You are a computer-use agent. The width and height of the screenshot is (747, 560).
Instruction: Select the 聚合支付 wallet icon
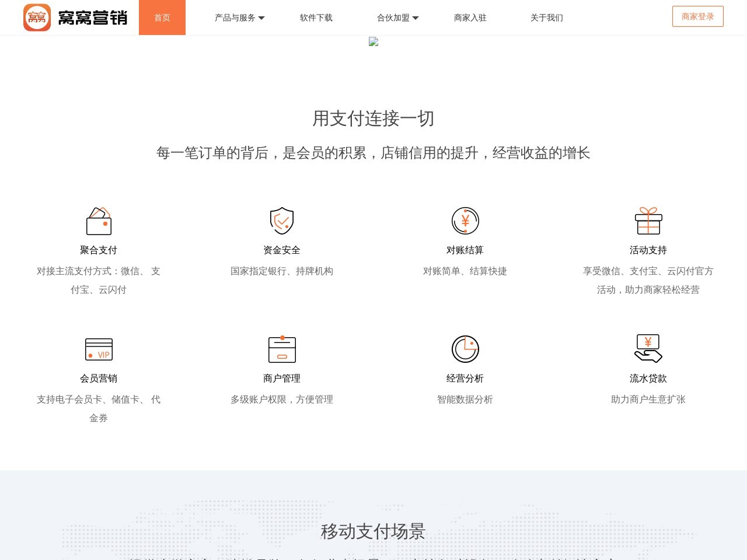pyautogui.click(x=99, y=221)
